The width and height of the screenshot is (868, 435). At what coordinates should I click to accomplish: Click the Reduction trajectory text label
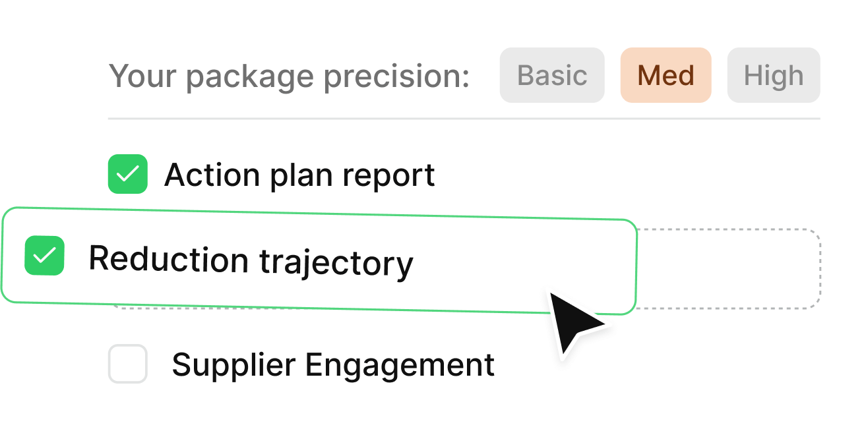point(251,261)
